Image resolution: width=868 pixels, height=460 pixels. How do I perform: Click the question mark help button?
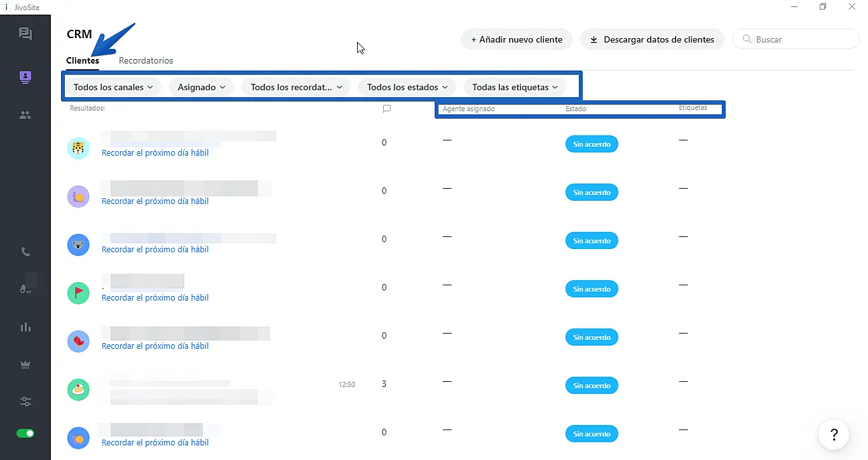[x=834, y=435]
